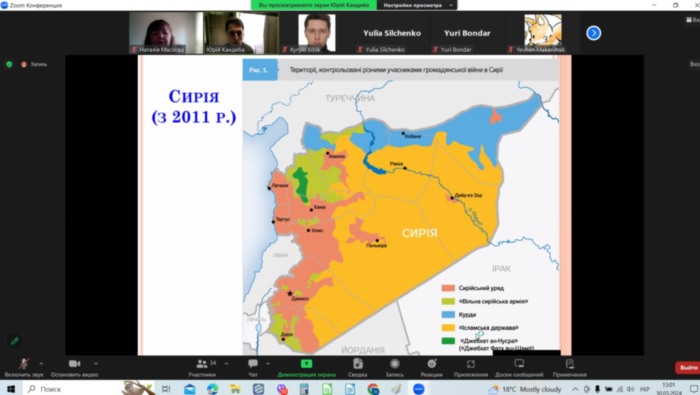Show next participants with blue arrow
The width and height of the screenshot is (700, 395).
593,33
